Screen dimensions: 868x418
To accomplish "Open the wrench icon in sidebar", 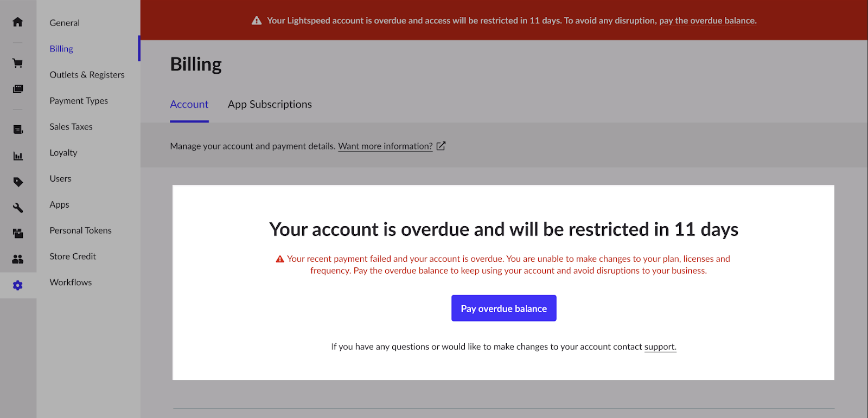I will click(18, 208).
